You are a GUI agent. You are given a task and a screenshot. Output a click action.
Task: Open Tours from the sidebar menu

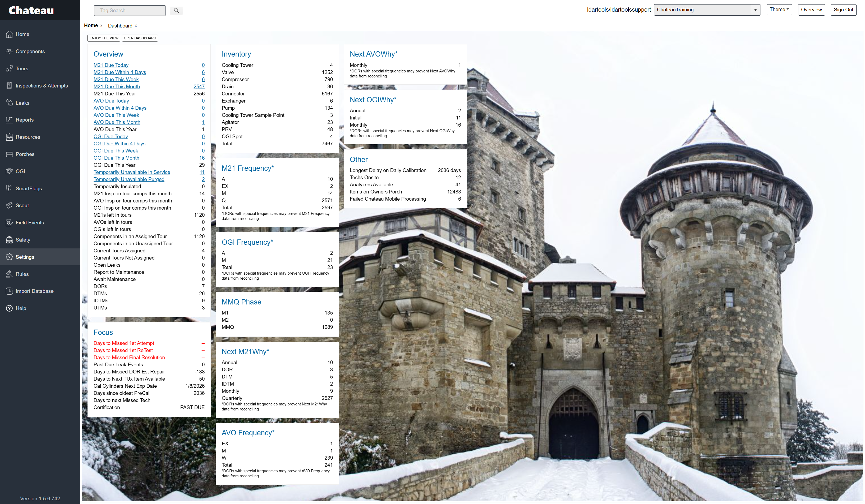point(40,69)
